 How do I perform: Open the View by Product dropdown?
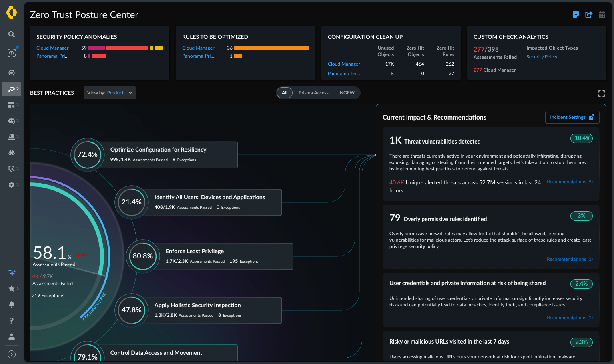pyautogui.click(x=110, y=93)
